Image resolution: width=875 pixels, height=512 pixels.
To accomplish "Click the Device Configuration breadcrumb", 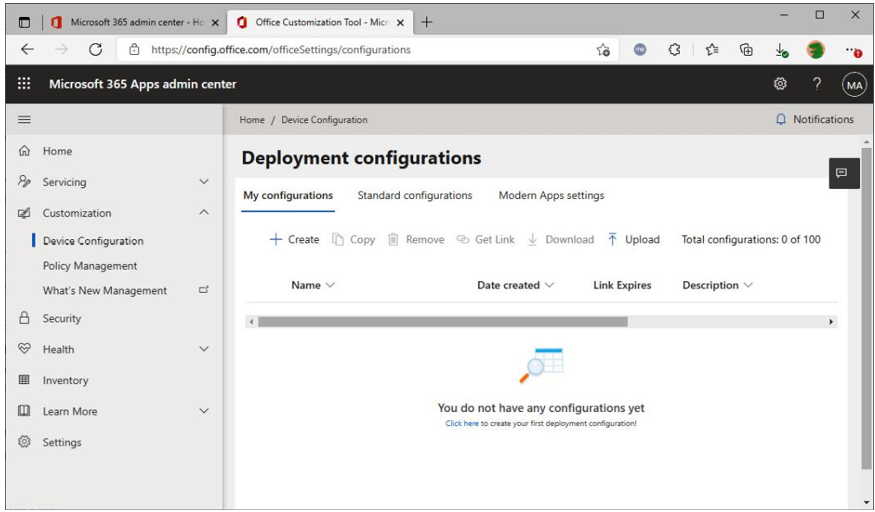I will click(x=324, y=120).
